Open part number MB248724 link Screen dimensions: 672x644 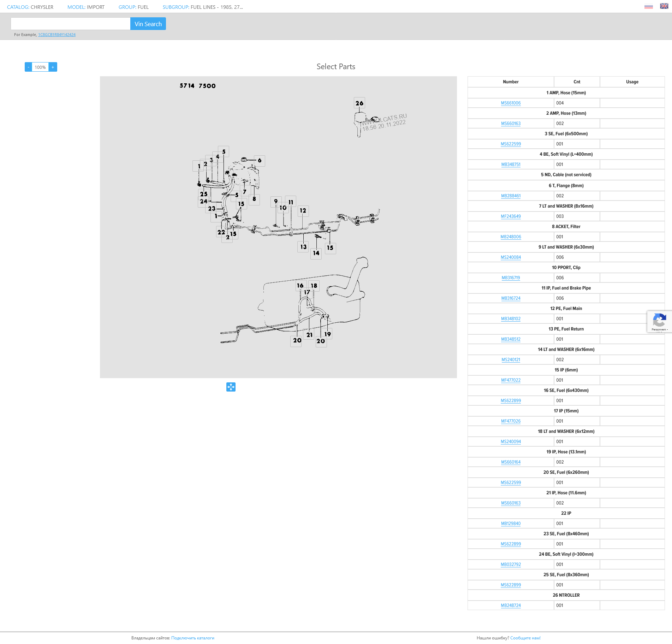511,606
